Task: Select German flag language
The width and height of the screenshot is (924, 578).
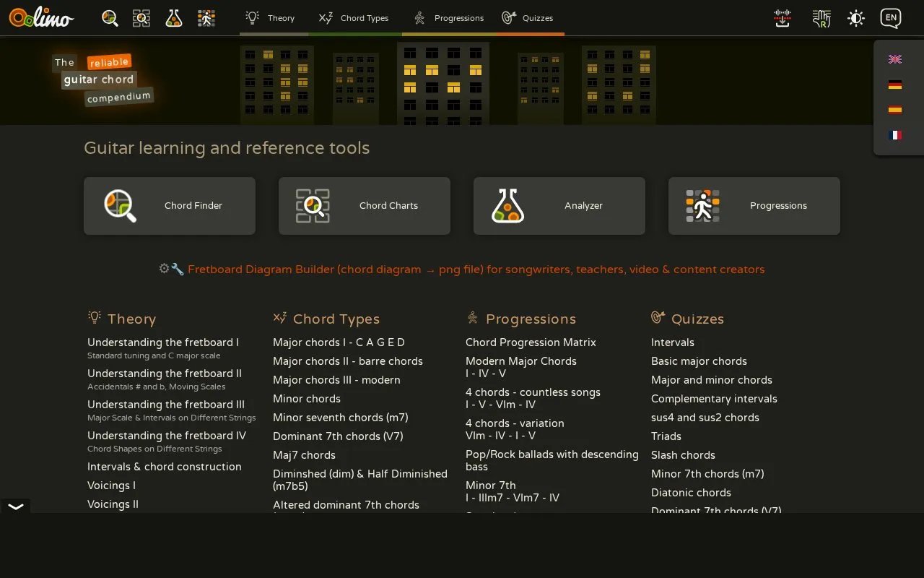Action: coord(895,85)
